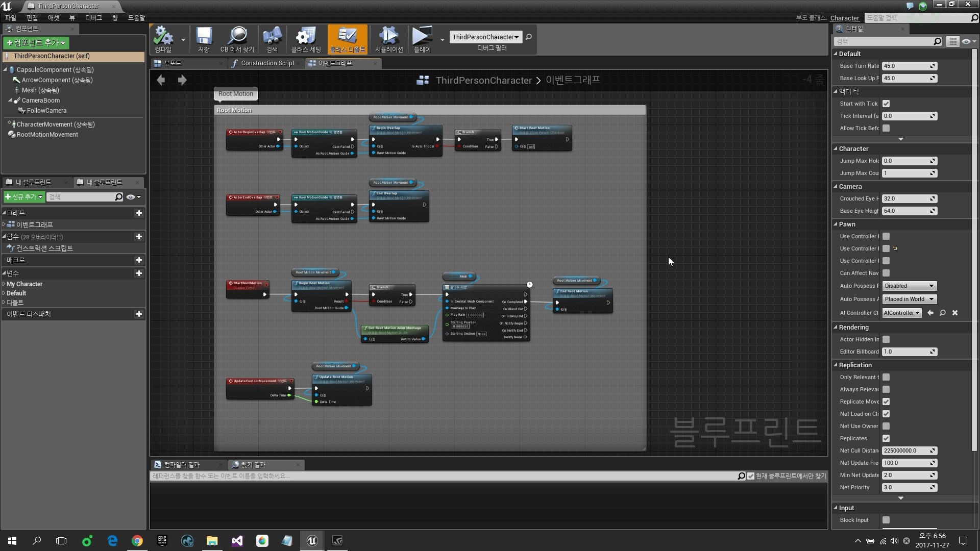
Task: Click the debug filter magnifier icon
Action: (529, 37)
